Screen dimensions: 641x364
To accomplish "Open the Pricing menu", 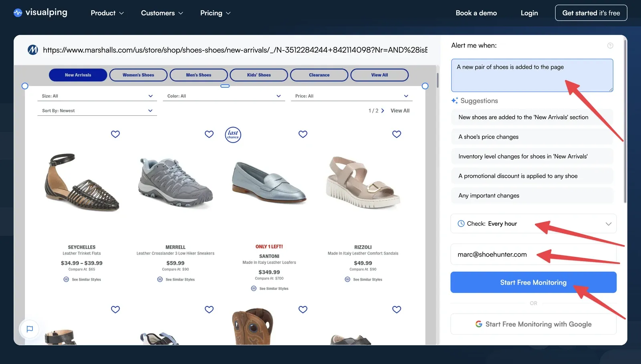I will 216,13.
